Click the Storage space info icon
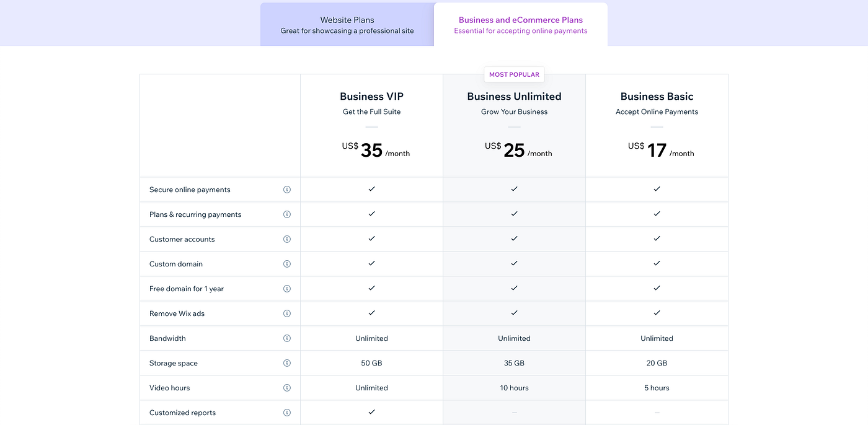This screenshot has height=425, width=868. [x=287, y=363]
